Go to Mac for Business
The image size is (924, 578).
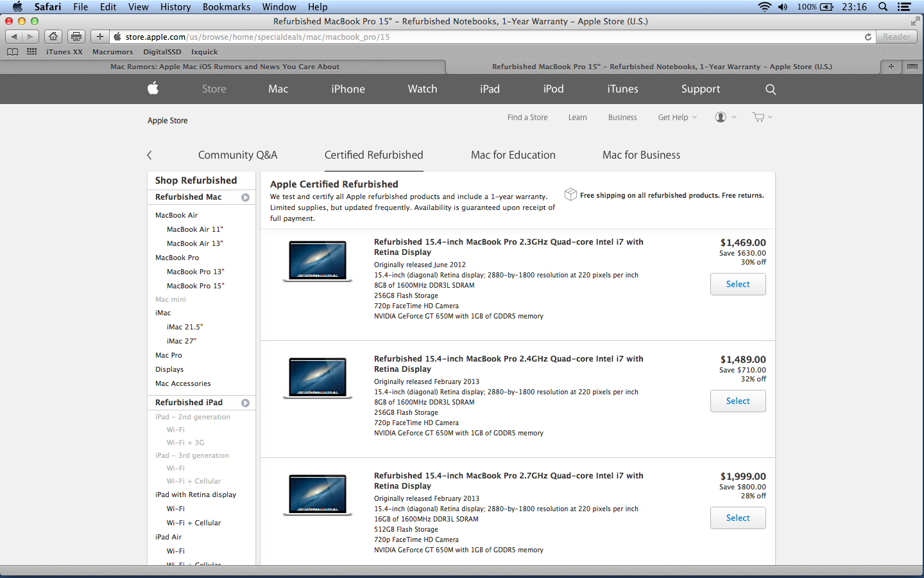(641, 155)
